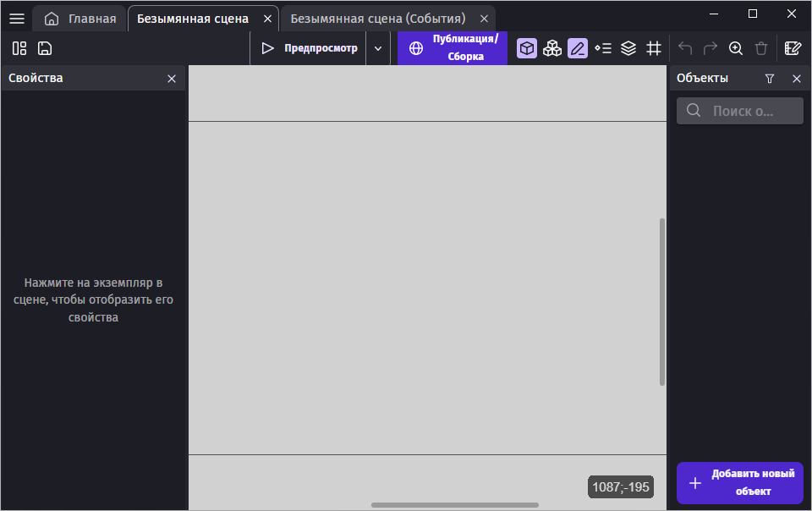This screenshot has height=511, width=812.
Task: Open the project manager panel icon
Action: click(19, 48)
